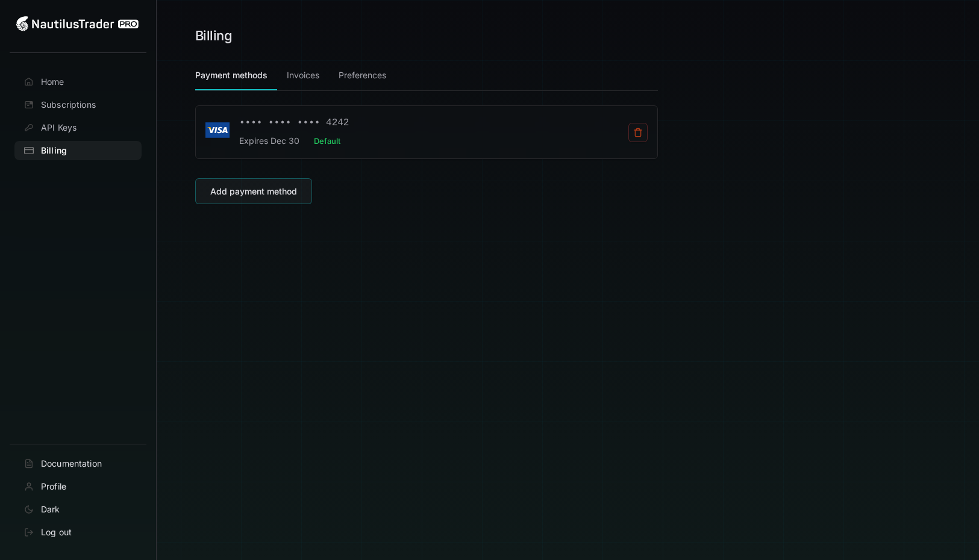Open Subscriptions page
The width and height of the screenshot is (979, 560).
(78, 105)
